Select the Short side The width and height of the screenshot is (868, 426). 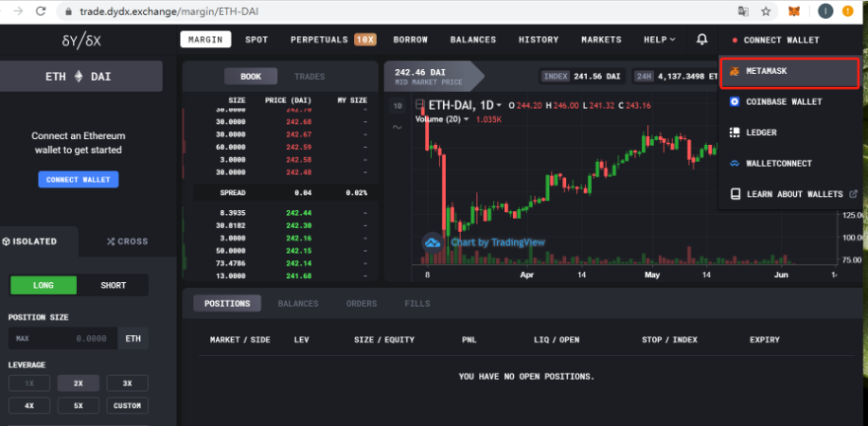pos(113,285)
